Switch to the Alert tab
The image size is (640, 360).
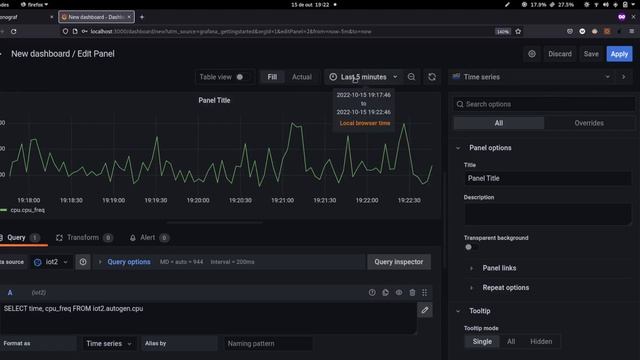click(149, 238)
